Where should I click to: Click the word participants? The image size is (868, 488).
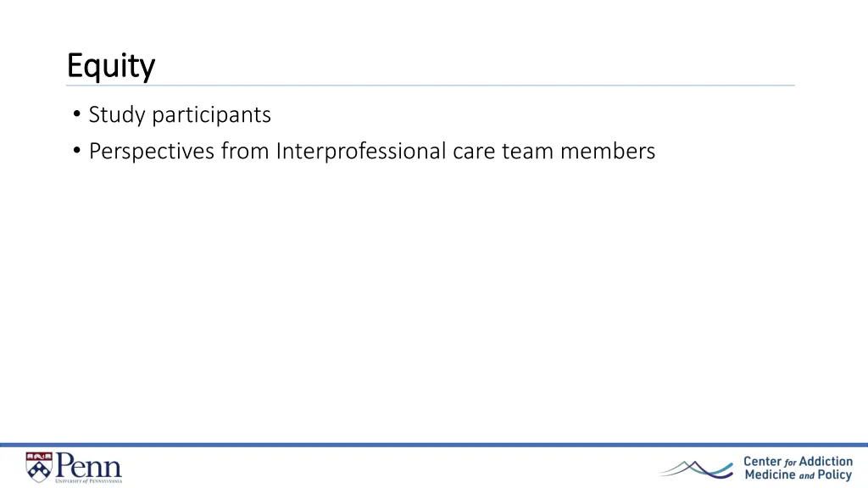[211, 115]
